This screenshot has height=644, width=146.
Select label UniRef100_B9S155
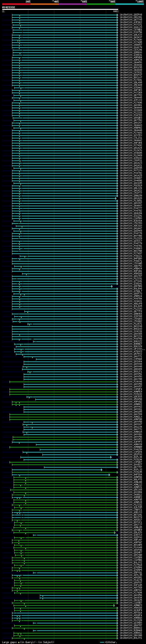pyautogui.click(x=131, y=67)
